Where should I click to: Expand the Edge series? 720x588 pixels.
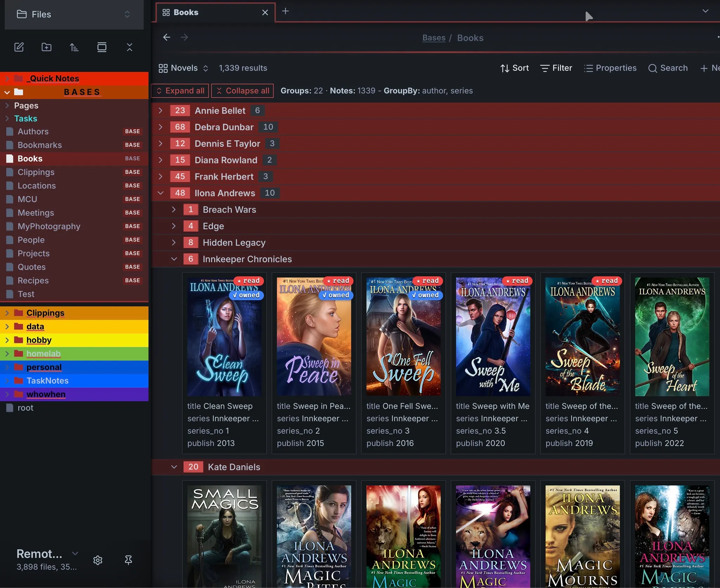[174, 226]
